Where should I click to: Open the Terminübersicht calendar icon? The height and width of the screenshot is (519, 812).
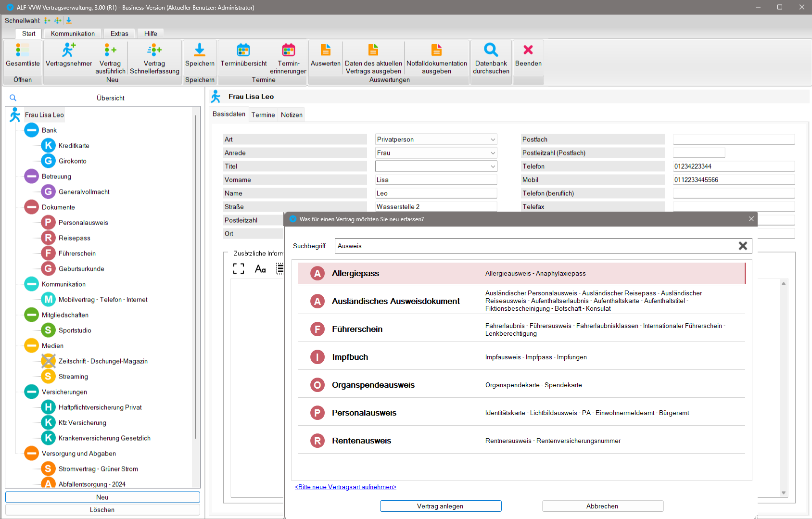click(x=243, y=50)
